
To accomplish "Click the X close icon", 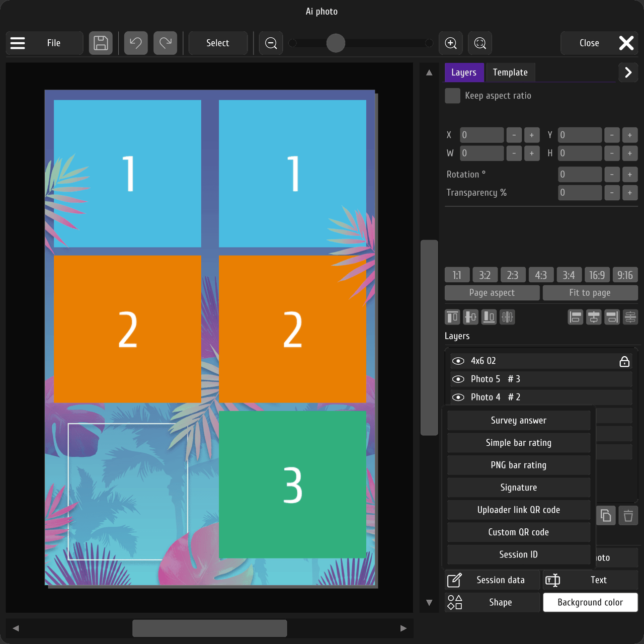I will [x=626, y=43].
